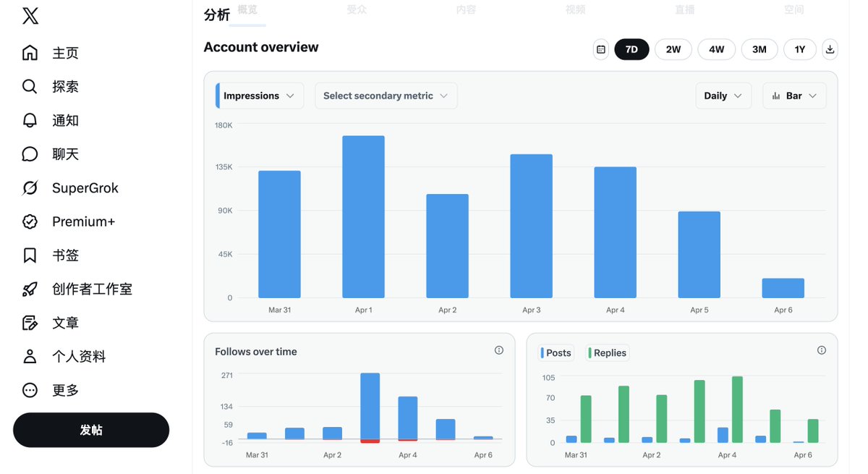Click the tallest Follows over time bar
The width and height of the screenshot is (868, 474).
pyautogui.click(x=370, y=405)
